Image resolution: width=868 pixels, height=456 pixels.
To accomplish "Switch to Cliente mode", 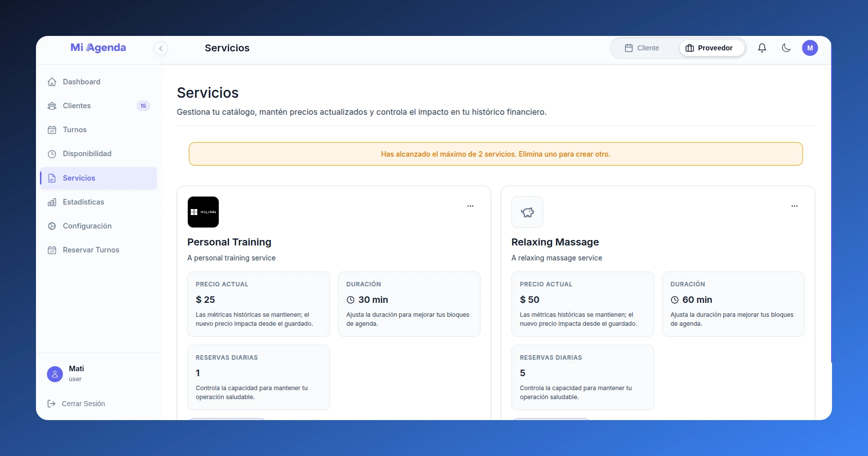I will (642, 48).
